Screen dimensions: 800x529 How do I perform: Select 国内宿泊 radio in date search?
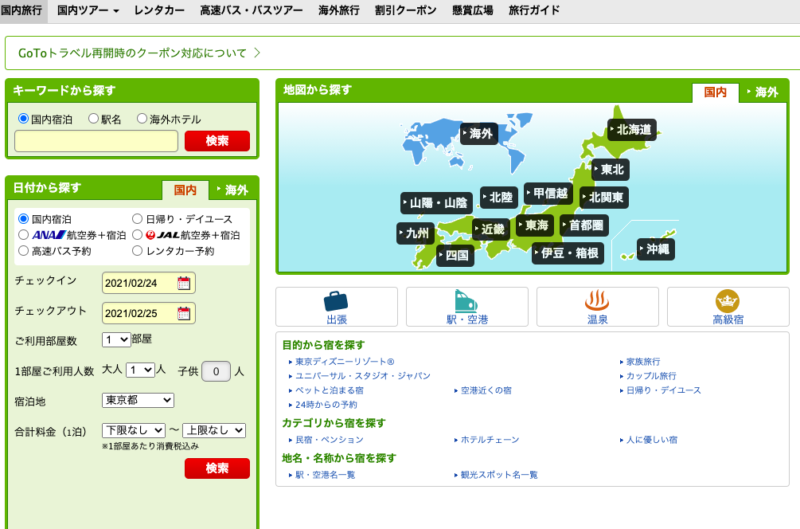23,219
